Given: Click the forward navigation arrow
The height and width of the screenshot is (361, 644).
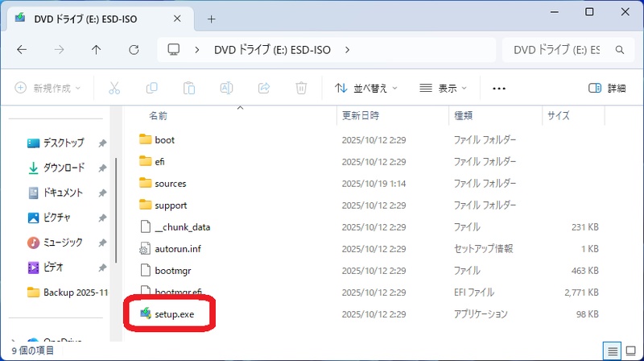Looking at the screenshot, I should [59, 50].
